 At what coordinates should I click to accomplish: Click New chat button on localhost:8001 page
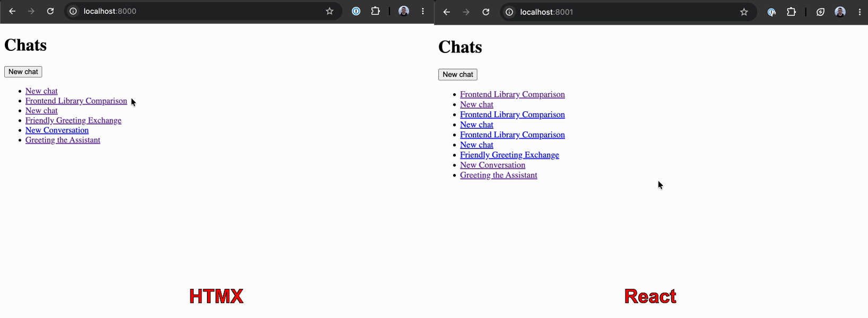(458, 74)
